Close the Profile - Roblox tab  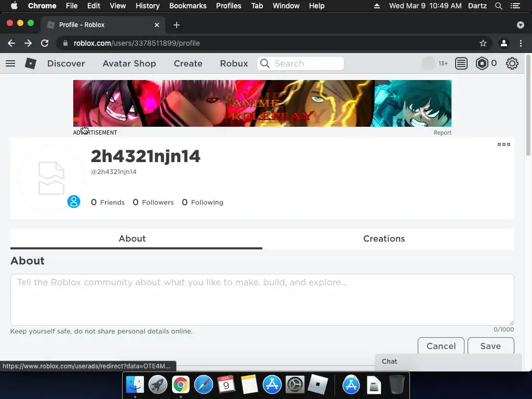[157, 25]
